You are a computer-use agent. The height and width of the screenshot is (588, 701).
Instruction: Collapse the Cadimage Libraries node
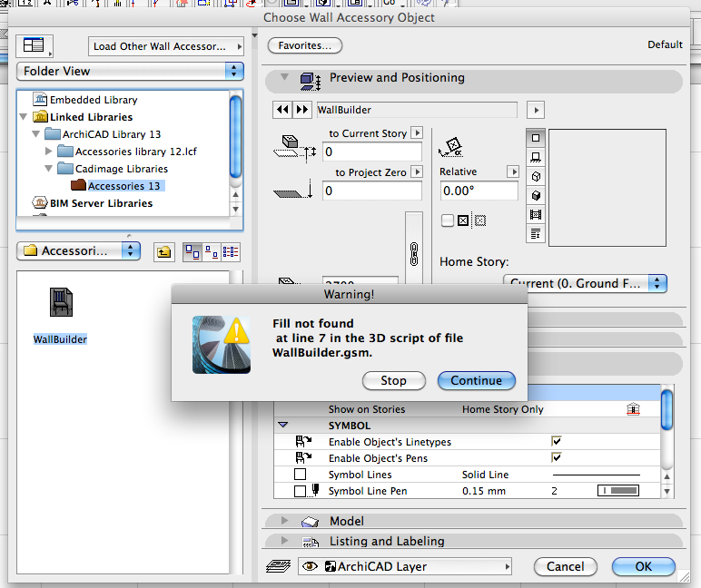tap(49, 169)
